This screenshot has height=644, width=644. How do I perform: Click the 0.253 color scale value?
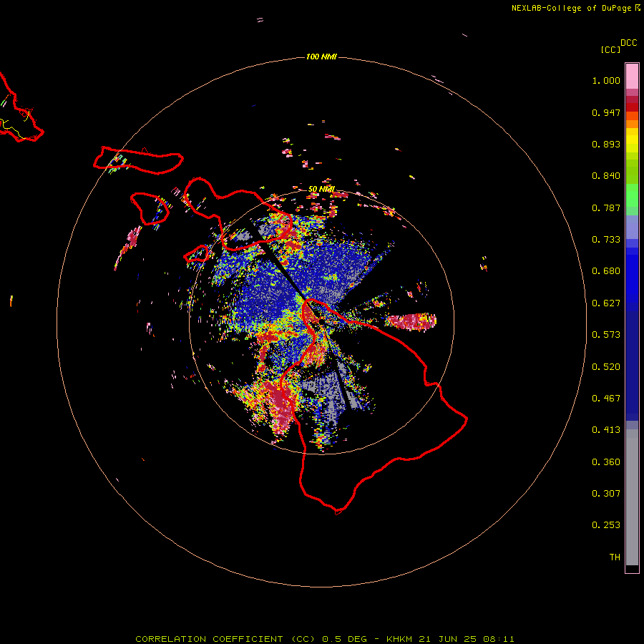click(606, 525)
